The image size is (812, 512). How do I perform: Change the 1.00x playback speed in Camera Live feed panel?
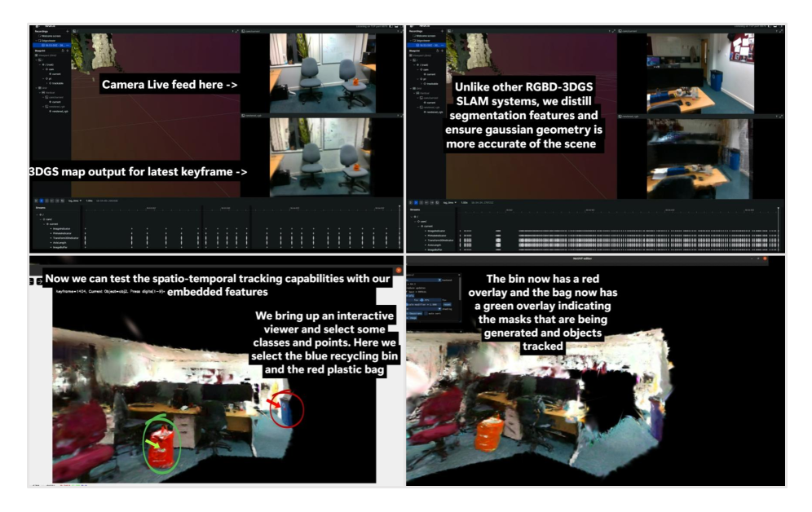point(89,201)
